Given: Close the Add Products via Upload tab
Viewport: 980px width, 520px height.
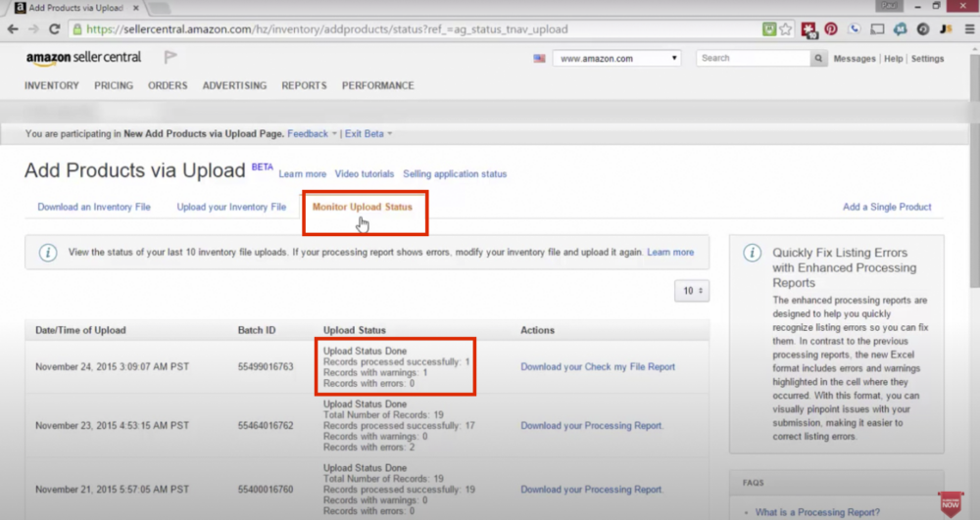Looking at the screenshot, I should [135, 8].
